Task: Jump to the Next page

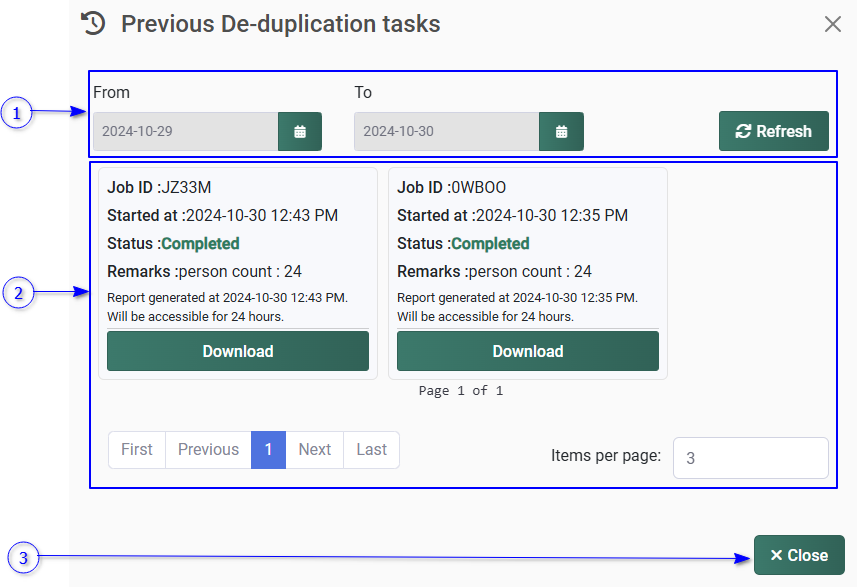Action: click(314, 450)
